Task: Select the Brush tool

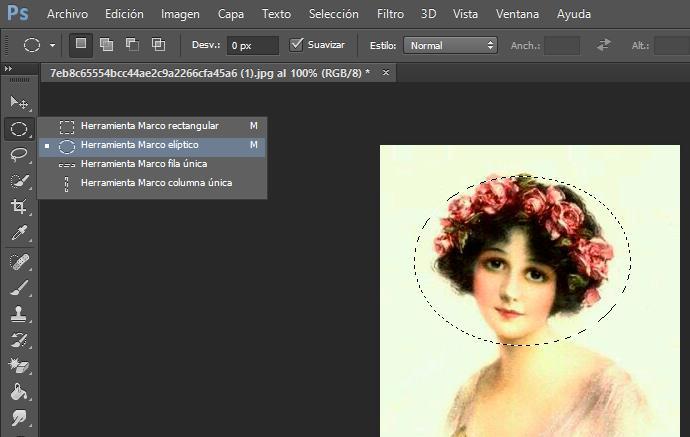Action: 19,288
